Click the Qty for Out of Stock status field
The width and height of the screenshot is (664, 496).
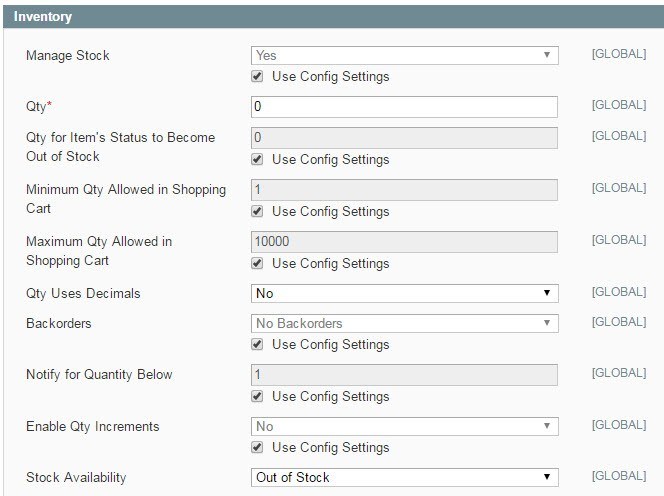coord(403,138)
